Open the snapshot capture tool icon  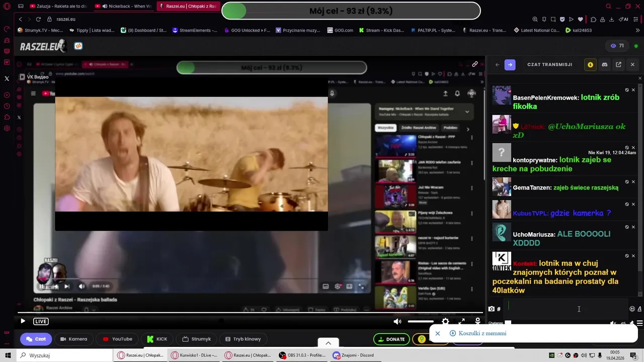pyautogui.click(x=553, y=19)
